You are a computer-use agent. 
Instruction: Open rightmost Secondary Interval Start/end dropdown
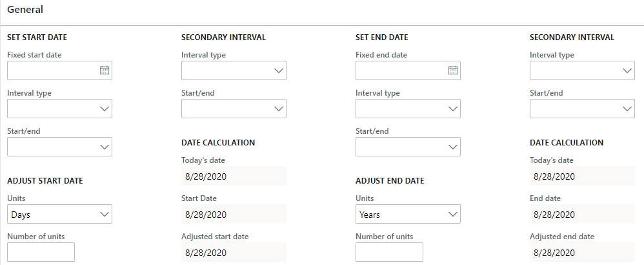click(x=582, y=109)
